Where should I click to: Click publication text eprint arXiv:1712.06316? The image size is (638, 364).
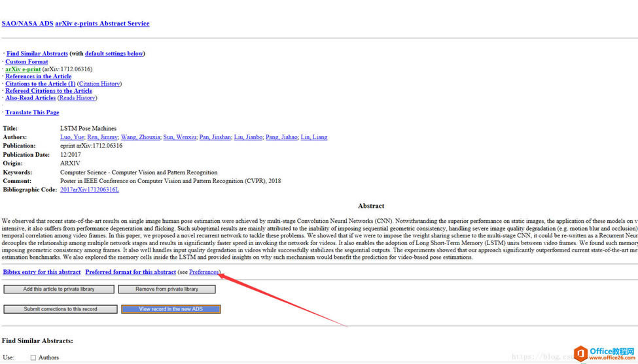(91, 146)
